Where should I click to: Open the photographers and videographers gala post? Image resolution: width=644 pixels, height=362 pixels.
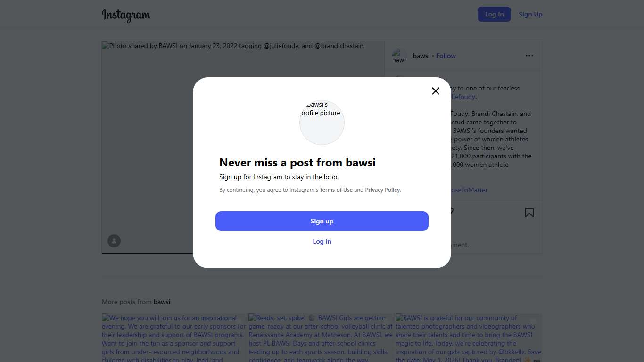[468, 337]
